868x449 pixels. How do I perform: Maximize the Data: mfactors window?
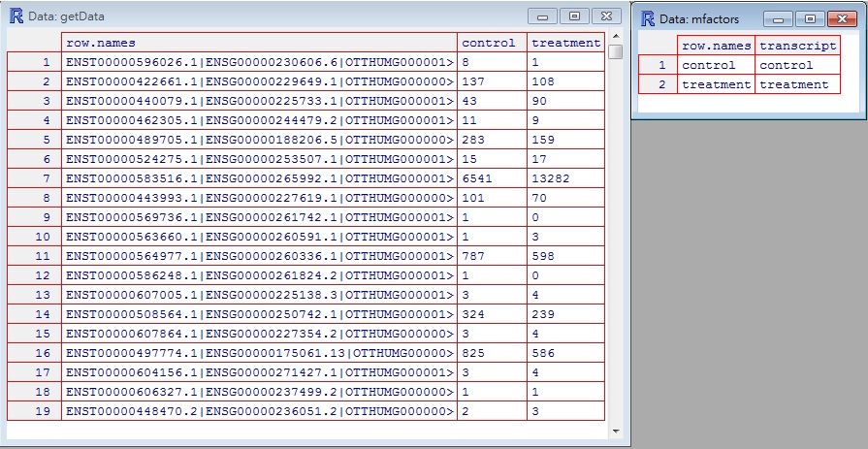click(807, 18)
